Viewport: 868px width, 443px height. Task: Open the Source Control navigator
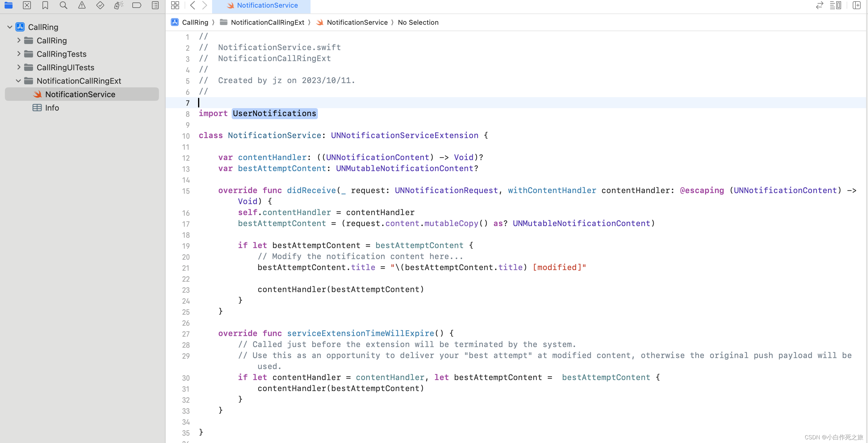(27, 5)
